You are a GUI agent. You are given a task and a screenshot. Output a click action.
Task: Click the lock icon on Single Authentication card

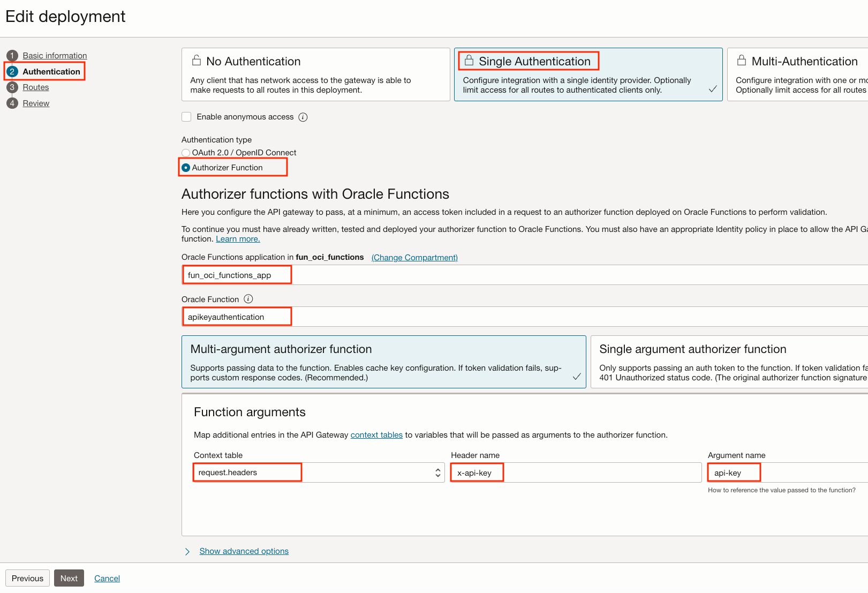469,61
